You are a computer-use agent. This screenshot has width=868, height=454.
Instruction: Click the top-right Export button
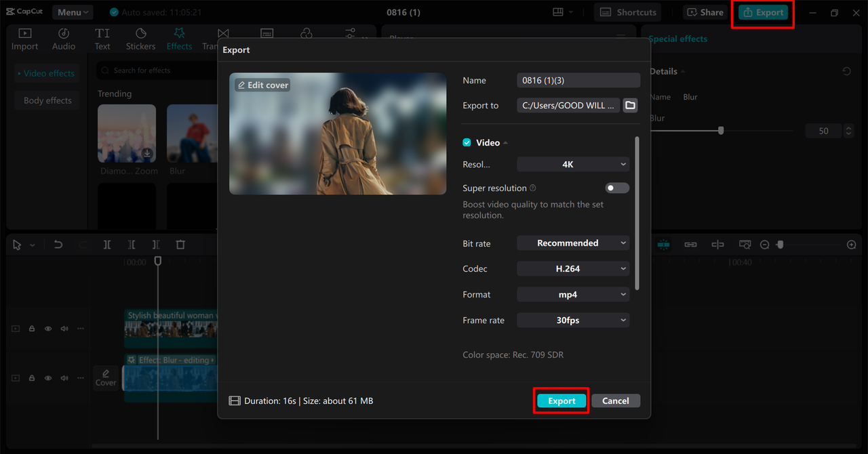(x=763, y=12)
